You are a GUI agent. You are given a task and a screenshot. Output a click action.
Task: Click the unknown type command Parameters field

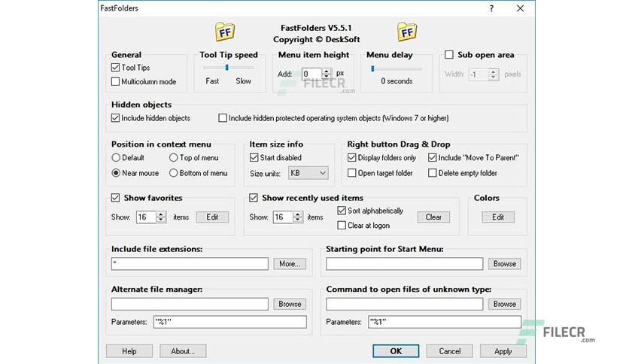pyautogui.click(x=445, y=322)
